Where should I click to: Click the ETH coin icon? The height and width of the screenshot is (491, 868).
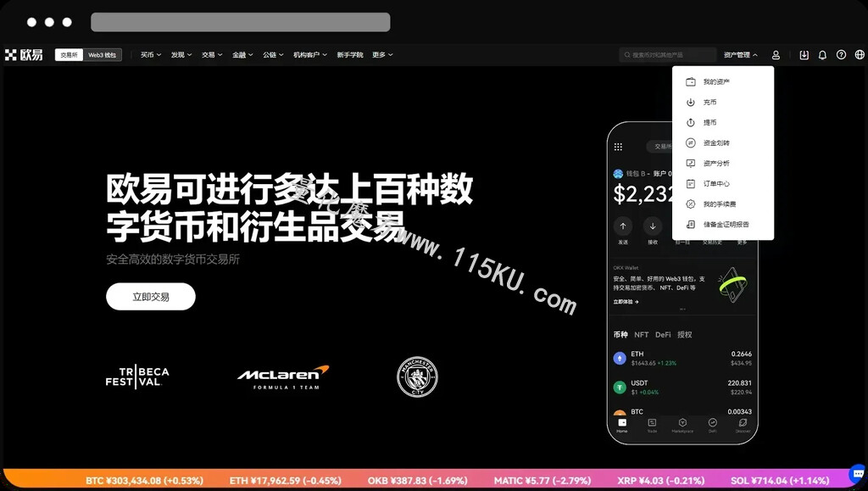click(620, 358)
